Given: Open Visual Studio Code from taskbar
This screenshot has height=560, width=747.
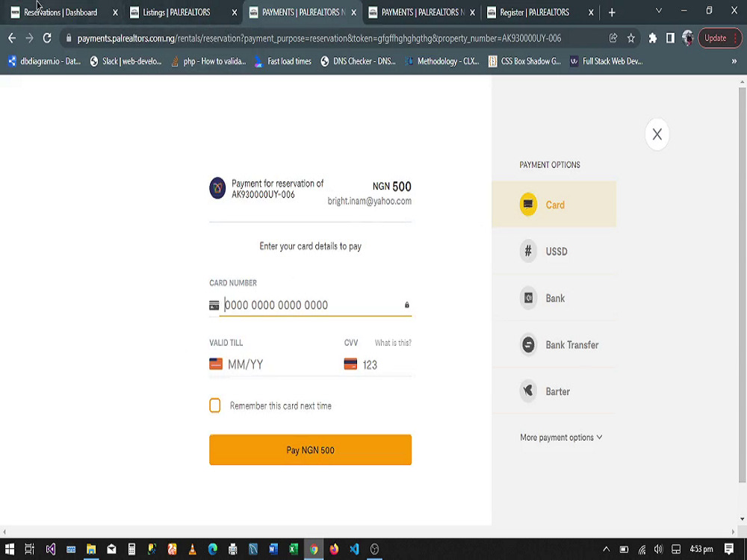Looking at the screenshot, I should pos(354,549).
